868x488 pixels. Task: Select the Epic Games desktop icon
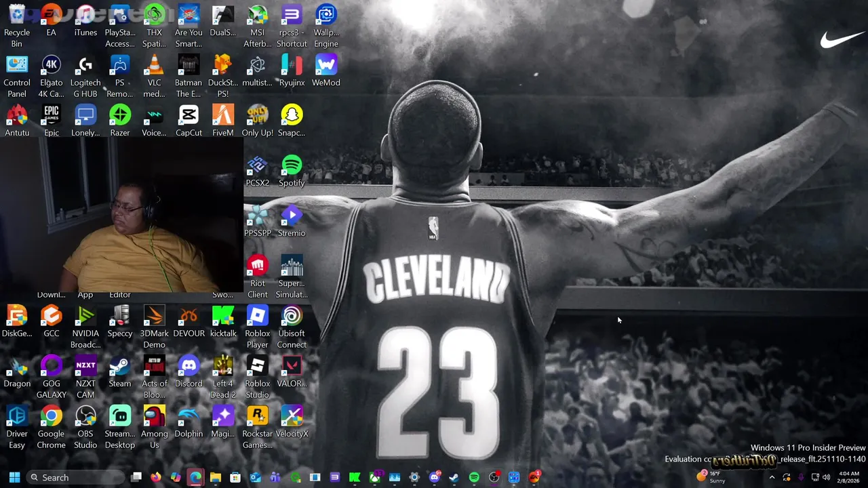click(x=52, y=121)
